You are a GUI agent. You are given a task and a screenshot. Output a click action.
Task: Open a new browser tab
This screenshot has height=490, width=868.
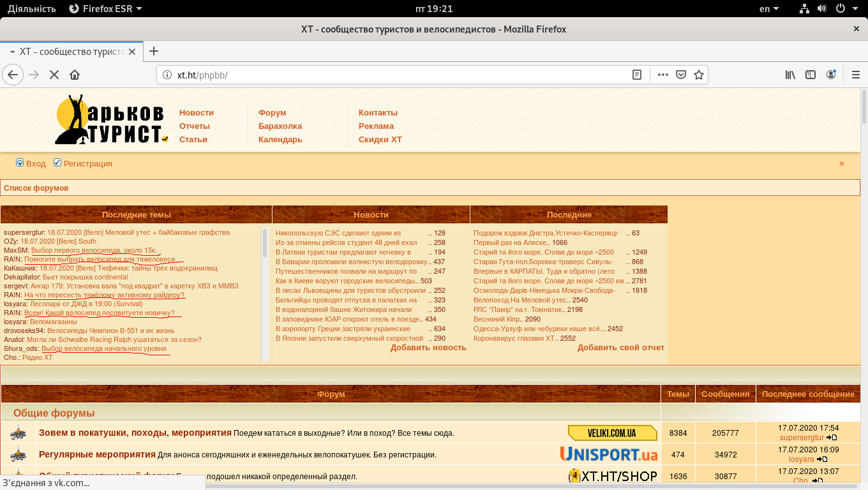[x=153, y=51]
